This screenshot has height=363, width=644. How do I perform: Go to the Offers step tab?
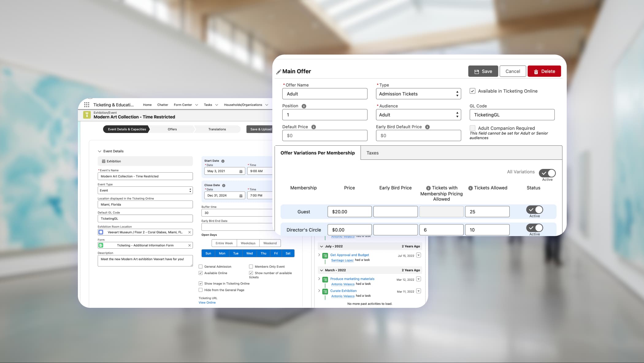pyautogui.click(x=172, y=129)
